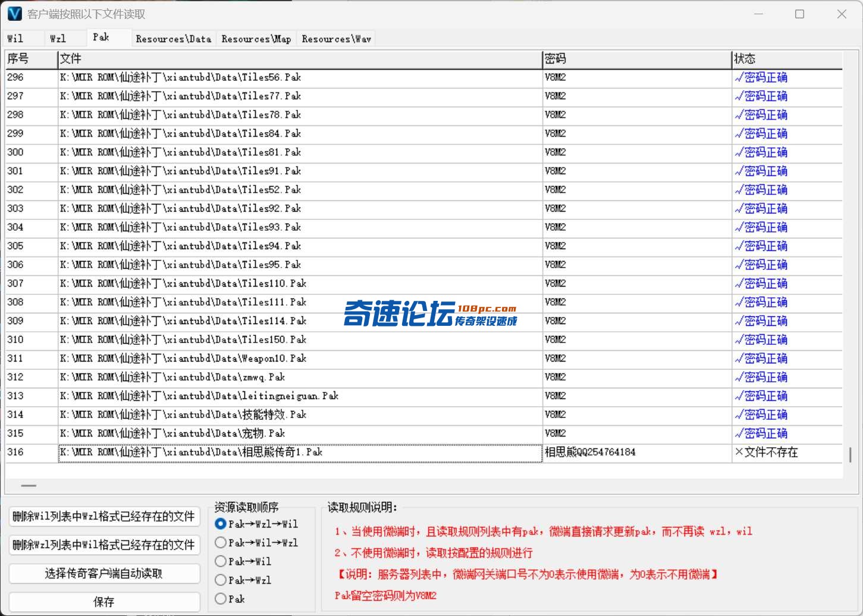
Task: Click 选择传奇客户端自动读取 button
Action: [104, 574]
